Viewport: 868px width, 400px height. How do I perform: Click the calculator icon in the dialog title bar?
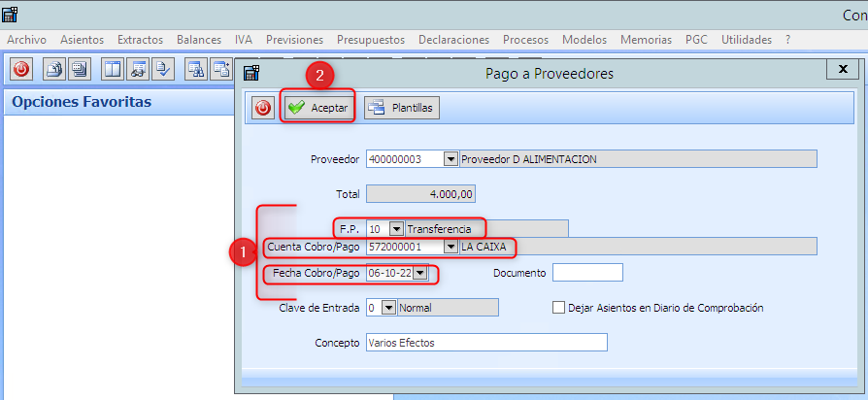[251, 74]
